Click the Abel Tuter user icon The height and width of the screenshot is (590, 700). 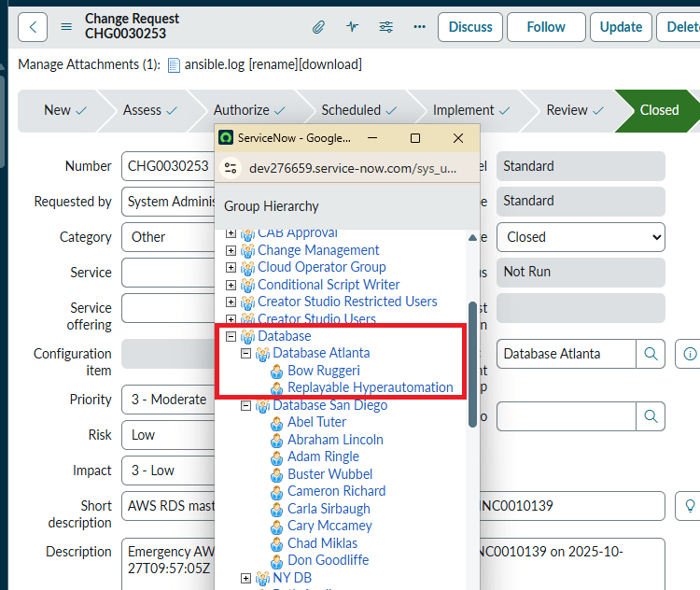(277, 423)
